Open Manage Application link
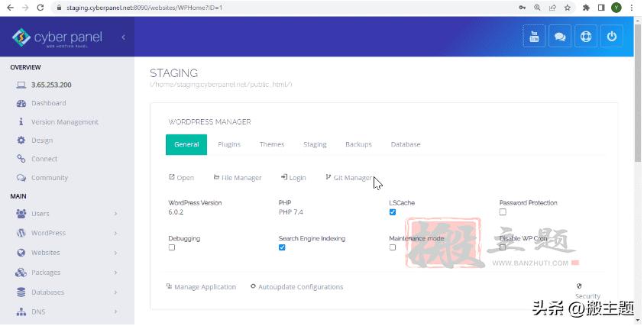This screenshot has width=644, height=326. [x=201, y=287]
